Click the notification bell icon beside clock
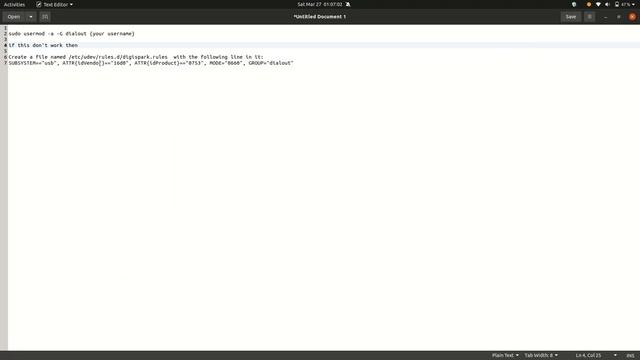This screenshot has width=640, height=360. click(x=348, y=4)
